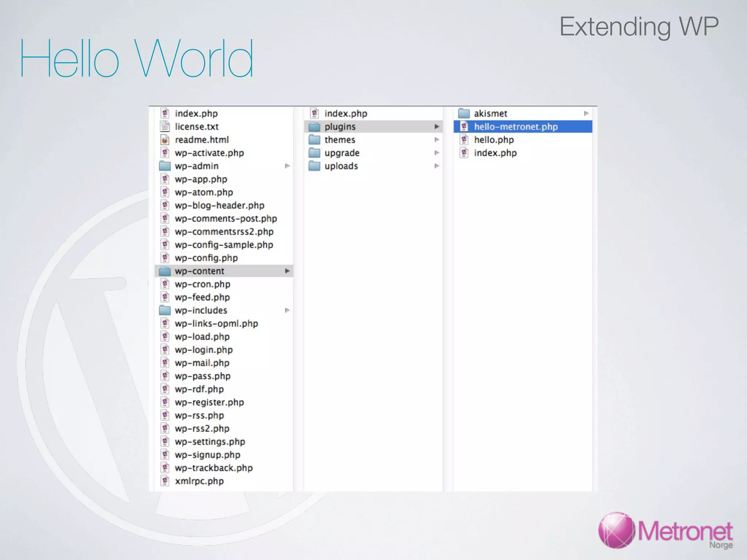Viewport: 747px width, 560px height.
Task: Click the wp-mail.php file icon
Action: (x=165, y=363)
